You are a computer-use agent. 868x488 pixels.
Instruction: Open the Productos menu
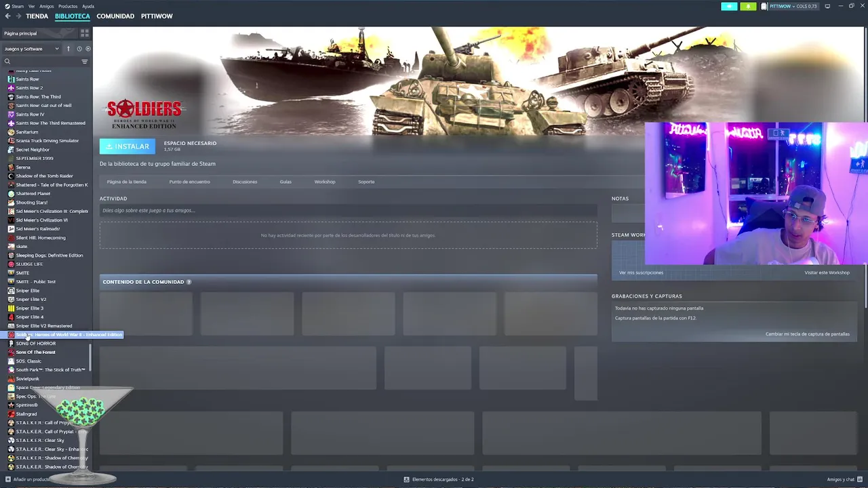pos(68,6)
